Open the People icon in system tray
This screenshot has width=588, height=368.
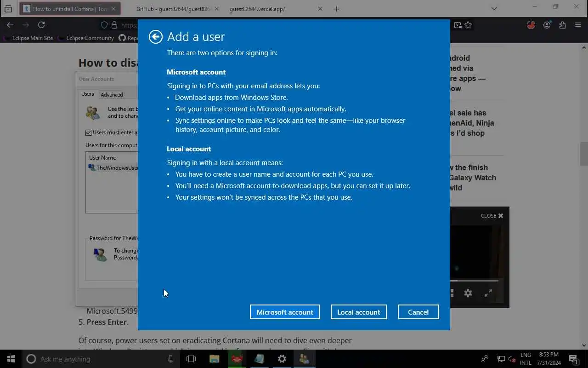(x=485, y=359)
